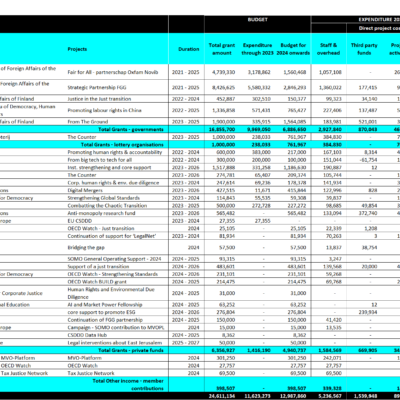
Task: Click the 'Staff & overhead' header cell
Action: [328, 49]
